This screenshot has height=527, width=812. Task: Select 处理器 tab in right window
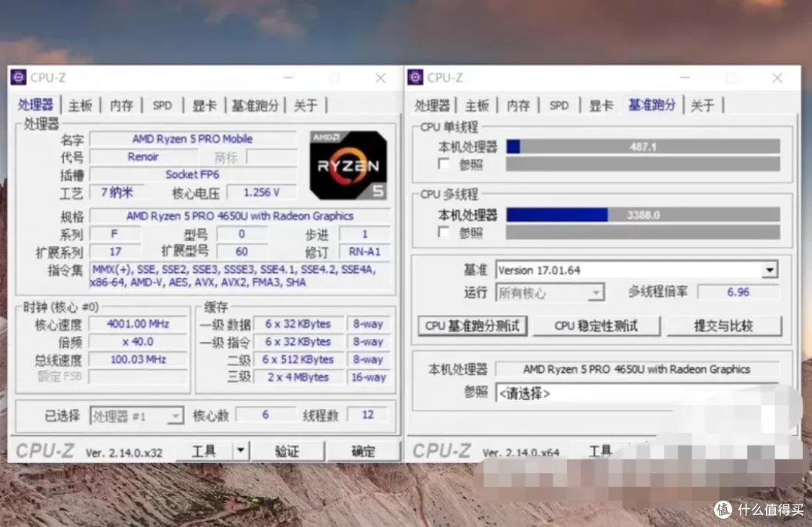pyautogui.click(x=432, y=105)
